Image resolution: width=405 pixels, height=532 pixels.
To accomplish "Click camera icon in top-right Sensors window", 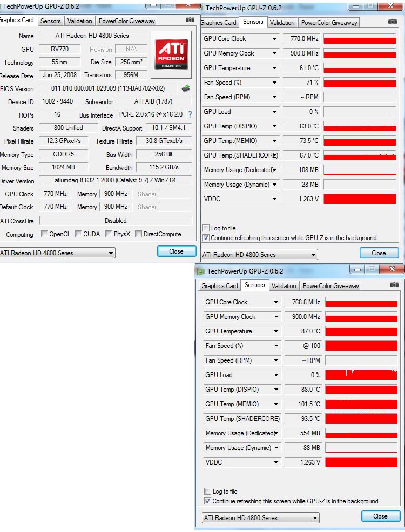I will [x=393, y=22].
